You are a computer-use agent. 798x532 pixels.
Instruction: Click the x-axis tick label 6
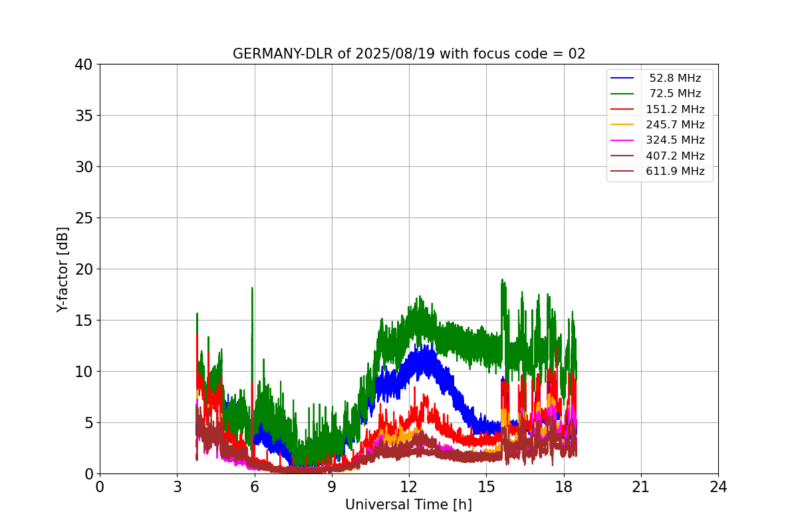pyautogui.click(x=255, y=487)
